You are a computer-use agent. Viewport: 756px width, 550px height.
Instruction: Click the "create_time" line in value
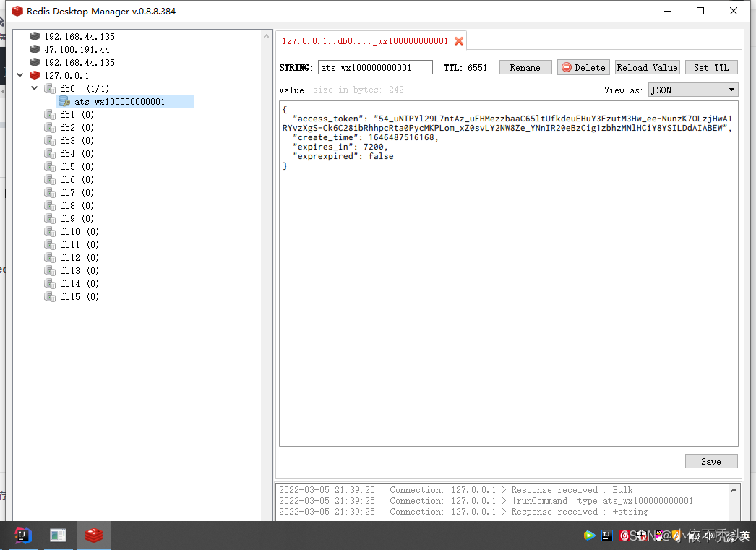(366, 137)
